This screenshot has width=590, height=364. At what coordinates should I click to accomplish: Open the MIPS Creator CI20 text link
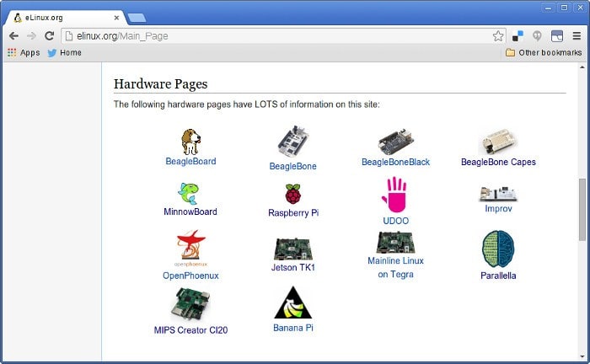tap(190, 330)
